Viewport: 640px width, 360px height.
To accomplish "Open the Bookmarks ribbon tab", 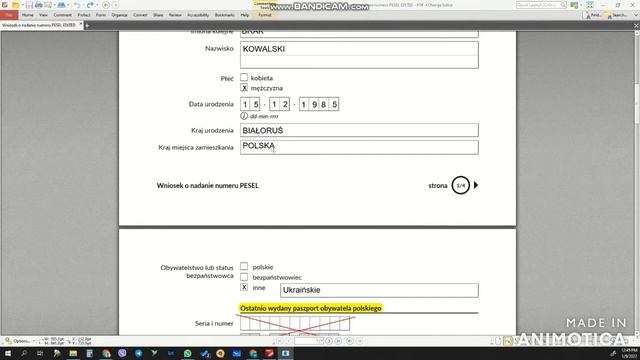I will [x=224, y=15].
